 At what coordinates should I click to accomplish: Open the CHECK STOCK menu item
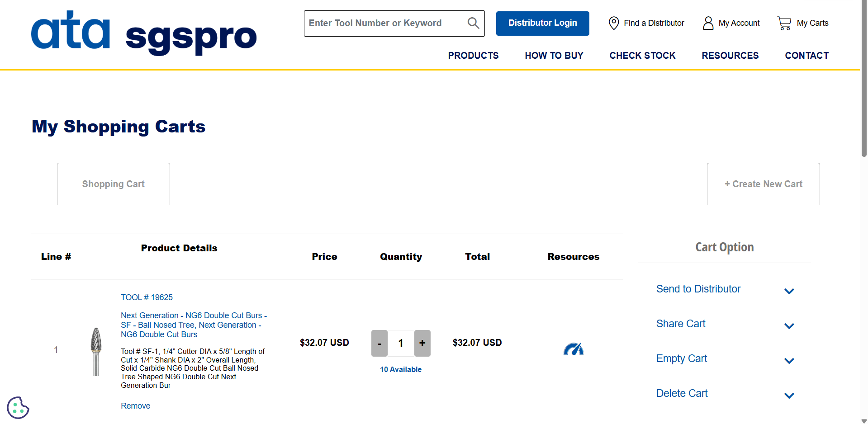click(x=642, y=56)
